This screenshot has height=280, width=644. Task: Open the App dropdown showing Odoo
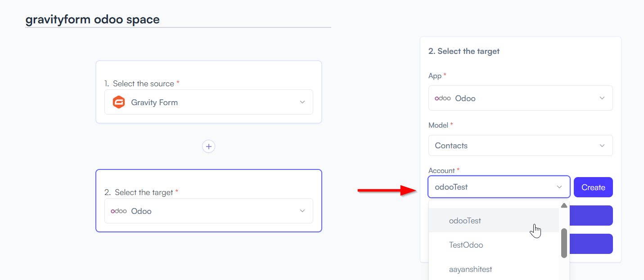pyautogui.click(x=521, y=98)
